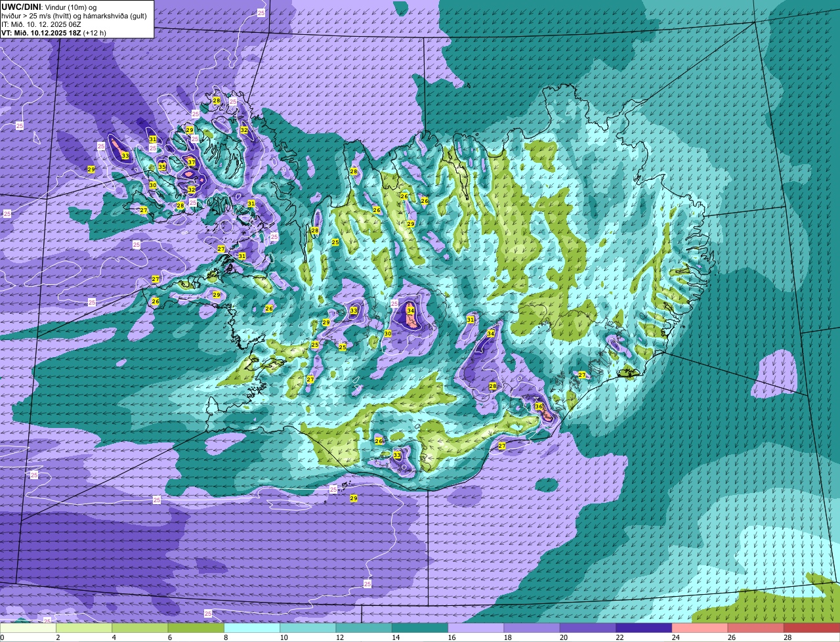Click the "UWC/DINI: Vindur (10m) og" title line
The height and width of the screenshot is (642, 840).
click(50, 7)
